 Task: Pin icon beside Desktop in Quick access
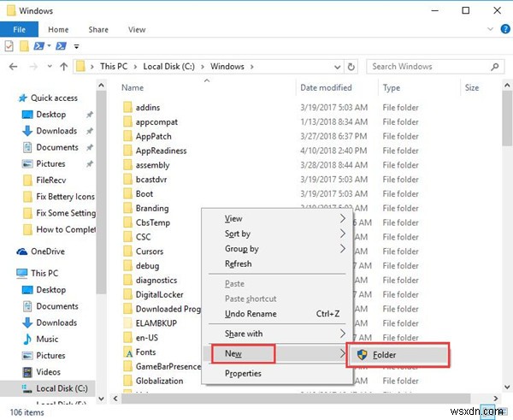point(89,115)
